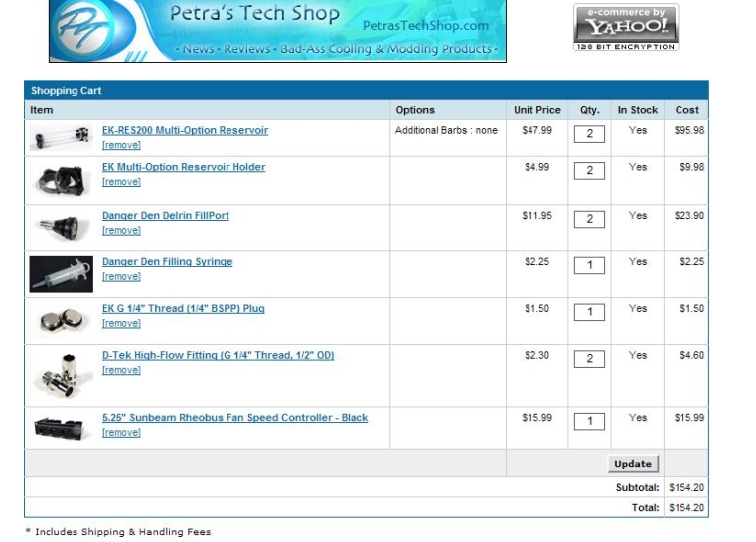Click the $95.98 cost value
The image size is (756, 542).
(689, 130)
